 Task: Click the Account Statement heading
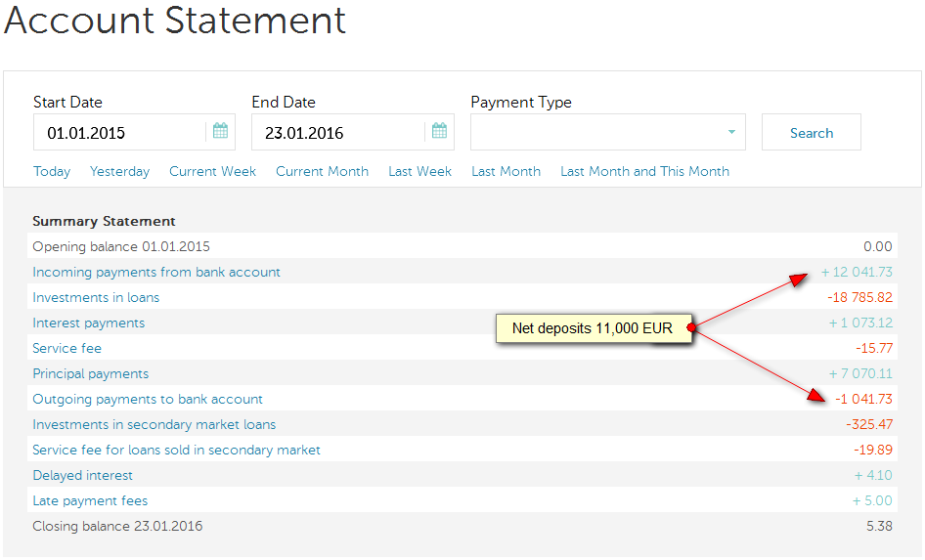[175, 21]
